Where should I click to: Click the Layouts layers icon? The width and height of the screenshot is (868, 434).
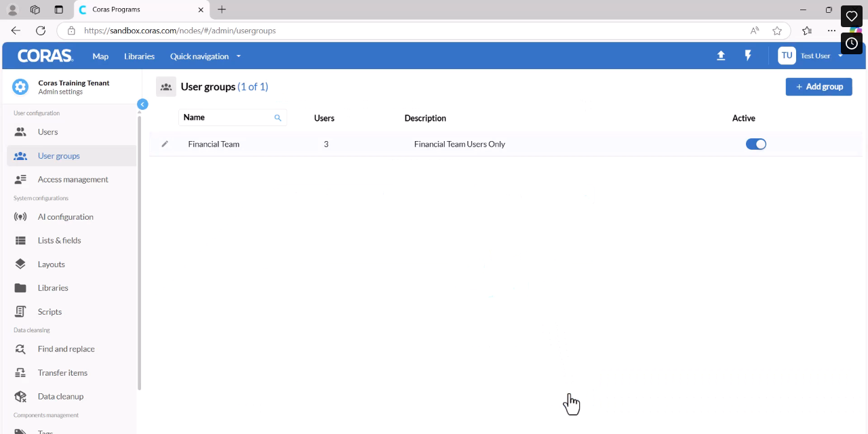tap(20, 264)
